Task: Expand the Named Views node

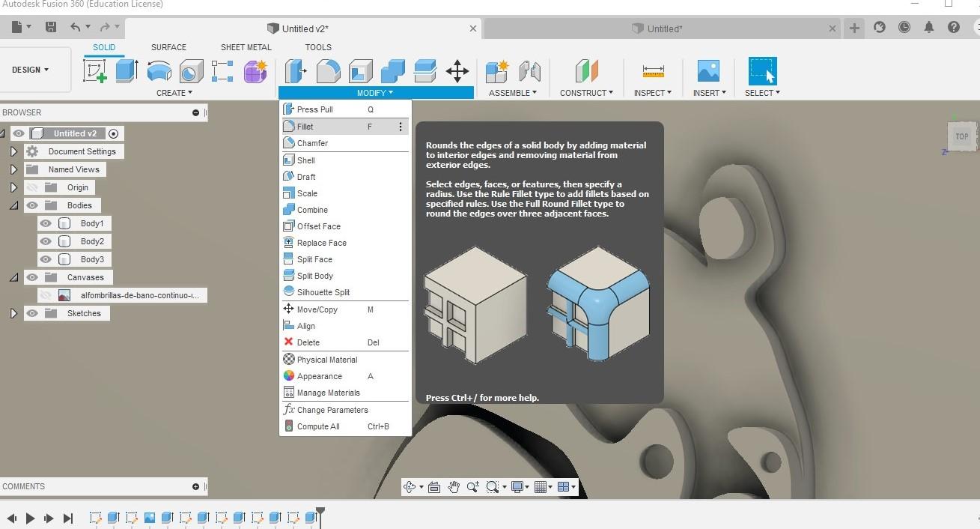Action: (x=13, y=169)
